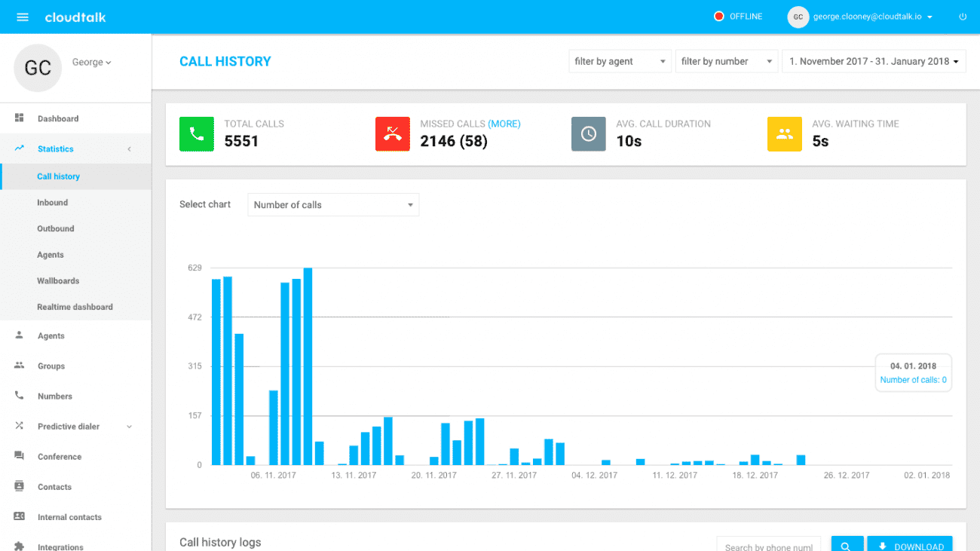Select Inbound in the sidebar
Screen dimensions: 980x551
tap(53, 203)
